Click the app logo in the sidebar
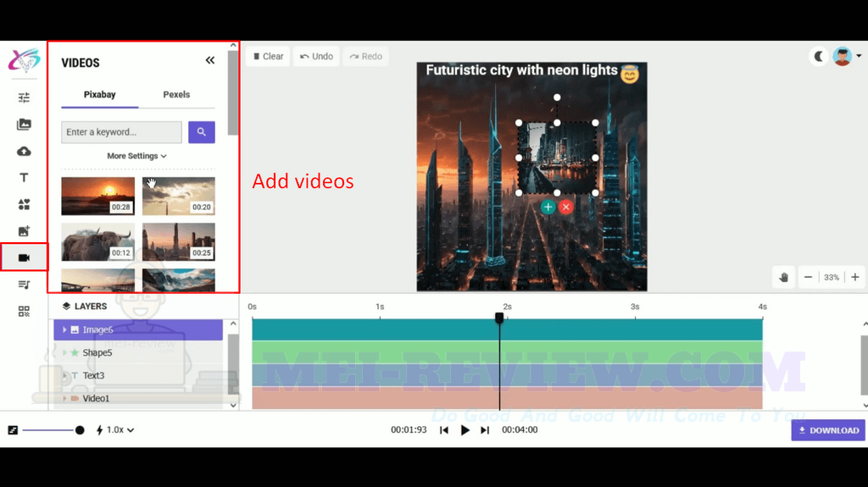This screenshot has width=868, height=487. pos(24,60)
